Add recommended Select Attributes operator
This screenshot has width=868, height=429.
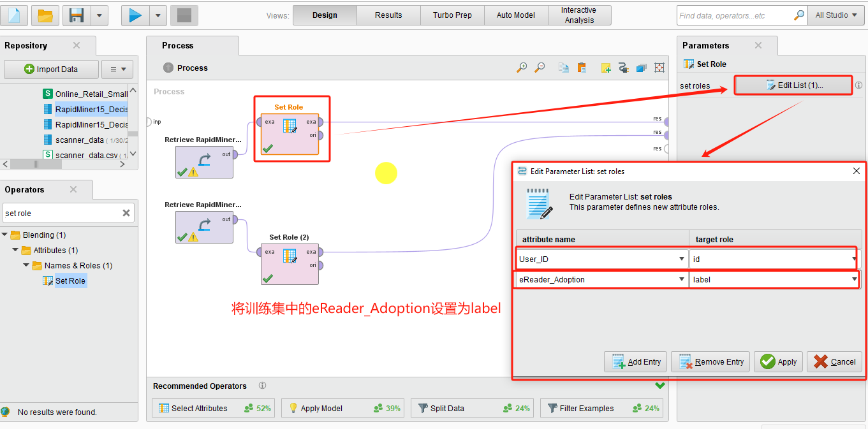tap(214, 408)
